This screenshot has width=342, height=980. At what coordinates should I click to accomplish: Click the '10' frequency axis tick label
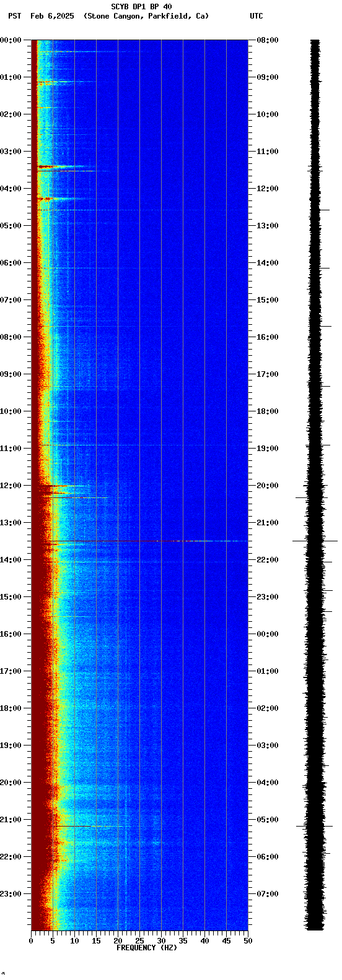pos(74,941)
